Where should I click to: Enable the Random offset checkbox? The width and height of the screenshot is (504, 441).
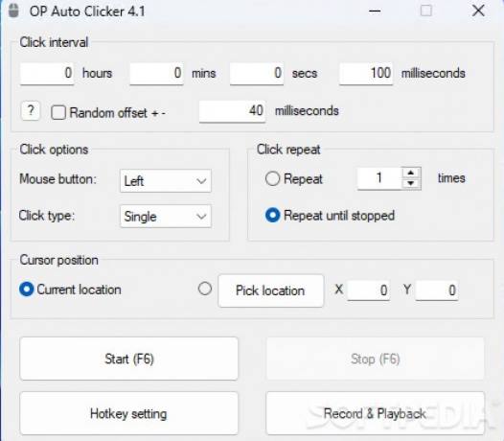(x=58, y=112)
